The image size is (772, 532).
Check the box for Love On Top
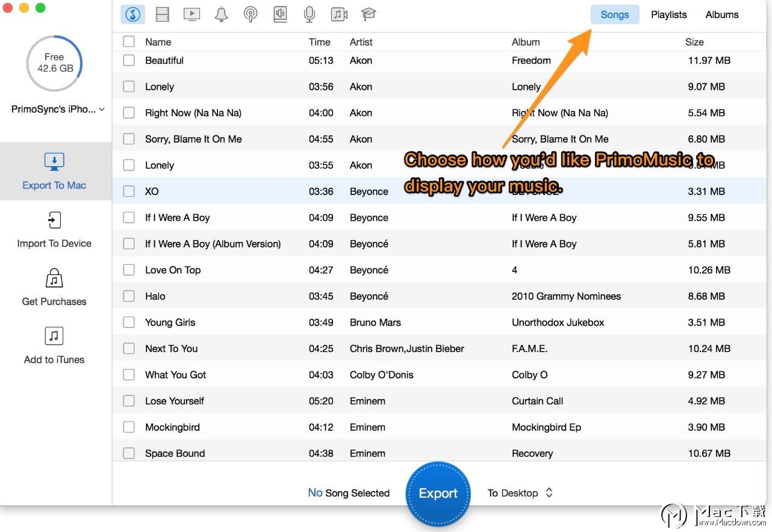coord(129,270)
